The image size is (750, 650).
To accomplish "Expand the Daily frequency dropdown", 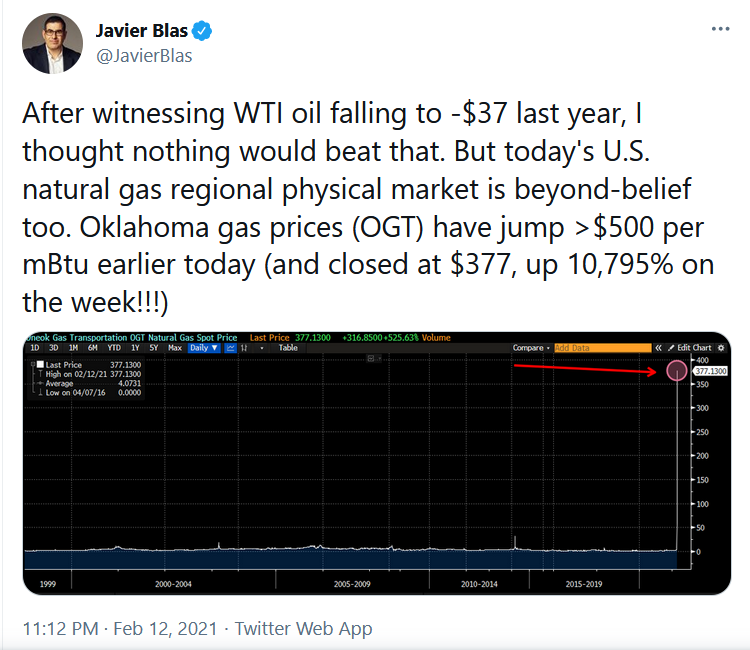I will pos(202,347).
